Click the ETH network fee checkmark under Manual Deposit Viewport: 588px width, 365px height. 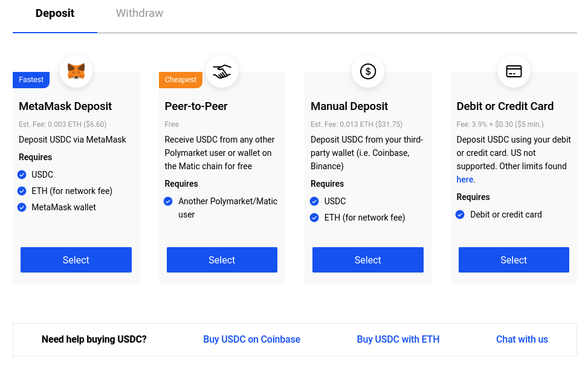(x=314, y=218)
